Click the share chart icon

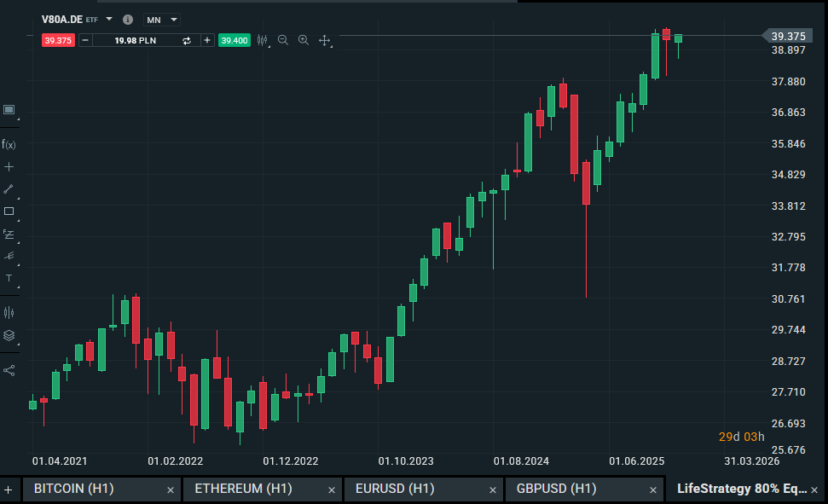[9, 370]
